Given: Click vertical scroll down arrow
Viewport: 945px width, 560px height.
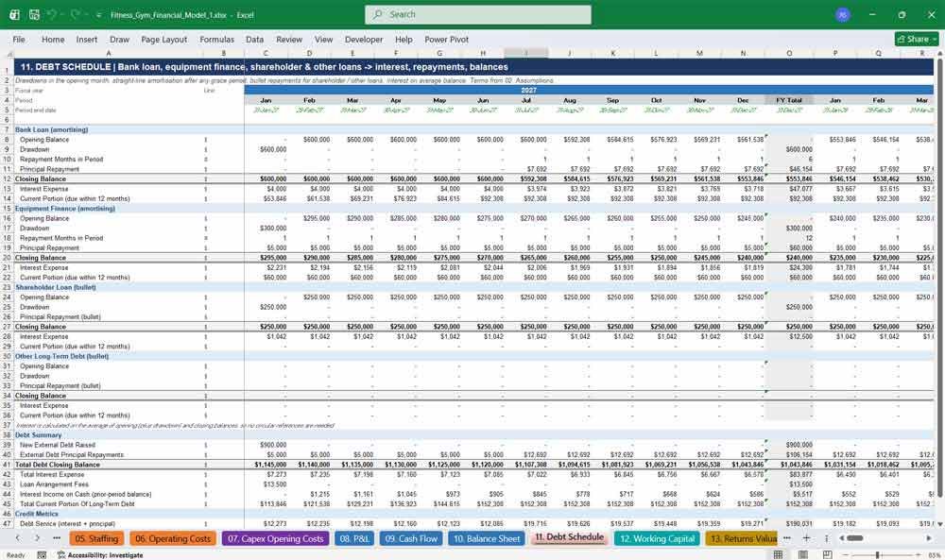Looking at the screenshot, I should 939,524.
